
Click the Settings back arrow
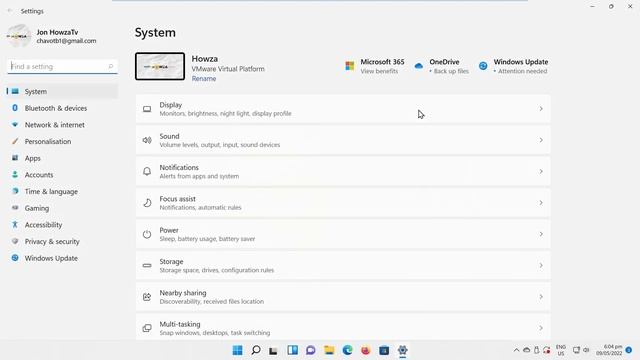(9, 11)
